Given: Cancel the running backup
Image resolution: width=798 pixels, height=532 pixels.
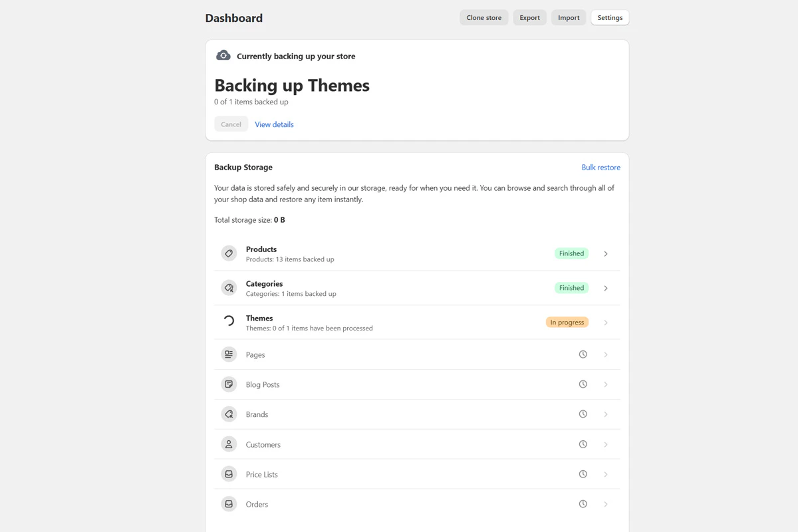Looking at the screenshot, I should (231, 124).
